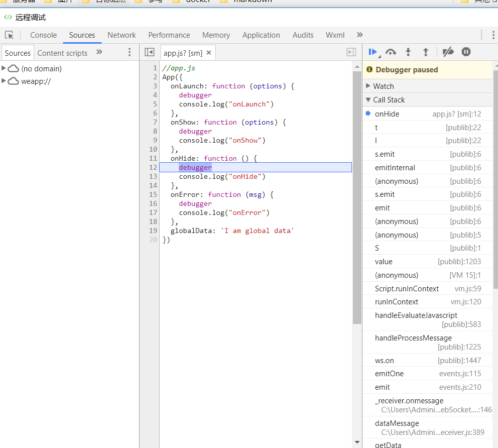Select the inspect element picker icon

(x=9, y=35)
